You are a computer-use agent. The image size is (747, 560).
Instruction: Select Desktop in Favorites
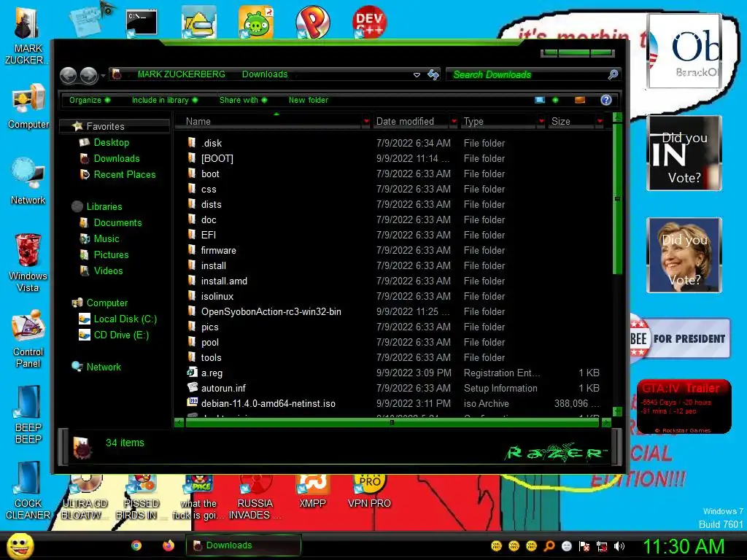tap(112, 142)
